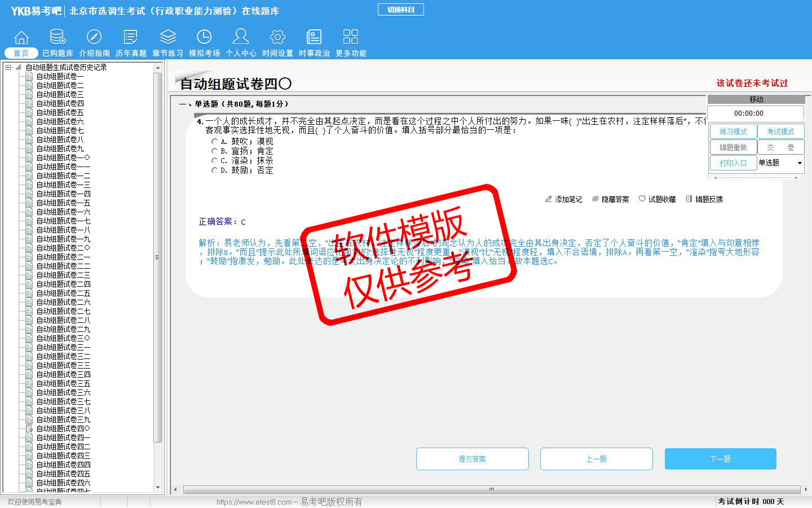Click document icon beside 自动组题试卷一五
The image size is (812, 508).
pos(29,203)
